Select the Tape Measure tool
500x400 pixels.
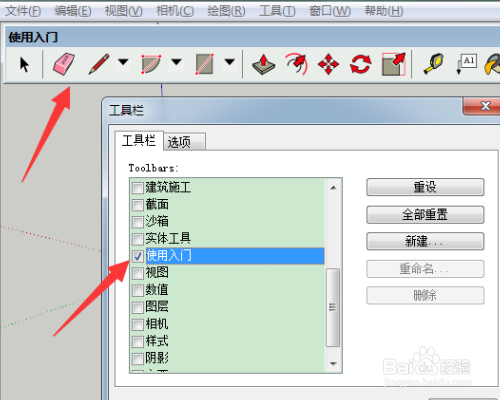(x=434, y=64)
